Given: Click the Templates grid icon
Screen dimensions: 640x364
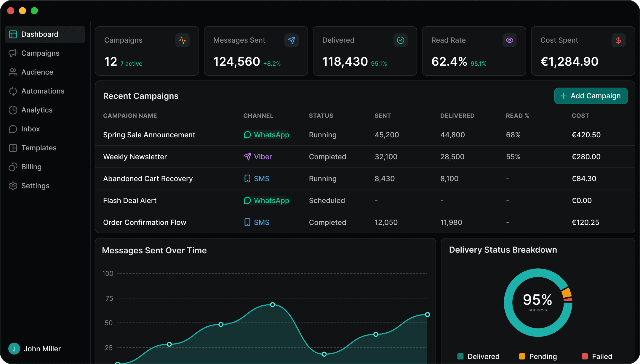Looking at the screenshot, I should click(13, 148).
